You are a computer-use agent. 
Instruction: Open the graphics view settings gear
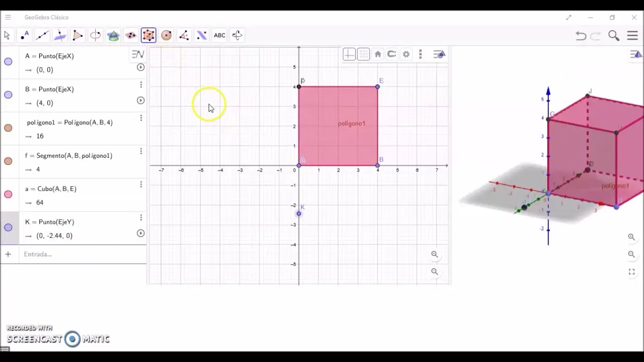click(x=406, y=54)
